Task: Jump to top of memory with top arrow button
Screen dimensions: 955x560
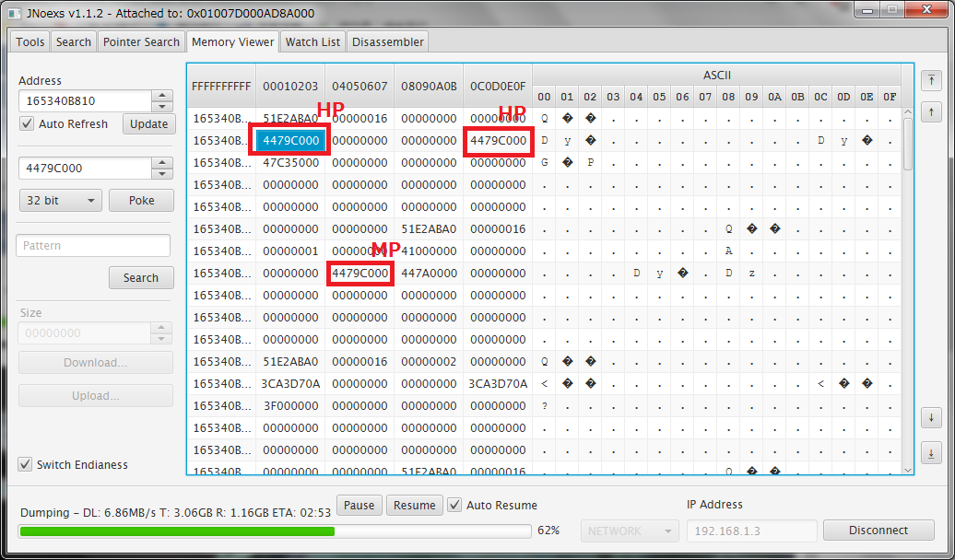Action: (x=931, y=81)
